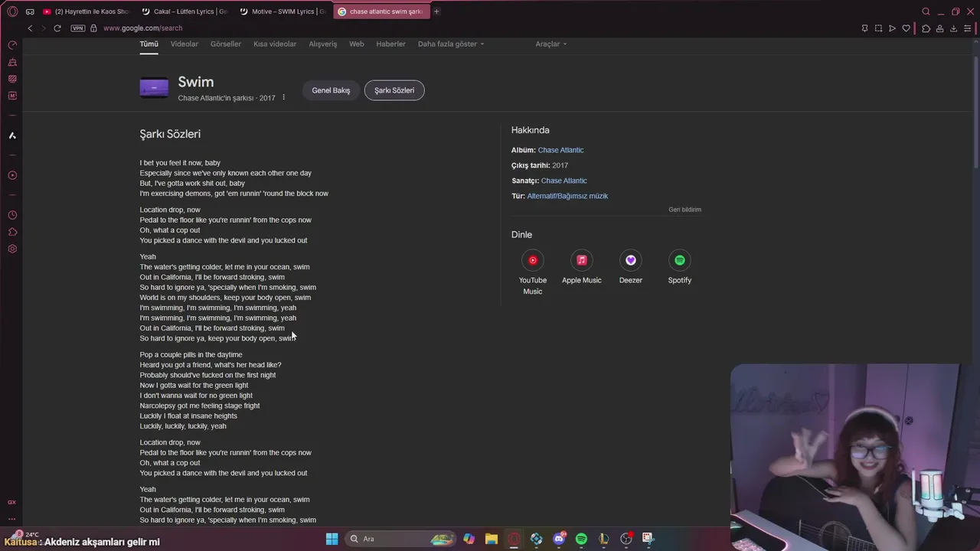The image size is (980, 551).
Task: Click the Genel Bakış button
Action: click(x=331, y=90)
